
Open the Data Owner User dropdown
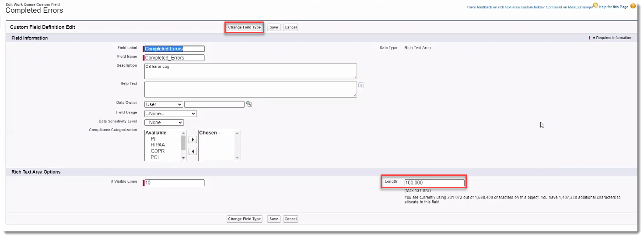[x=164, y=104]
